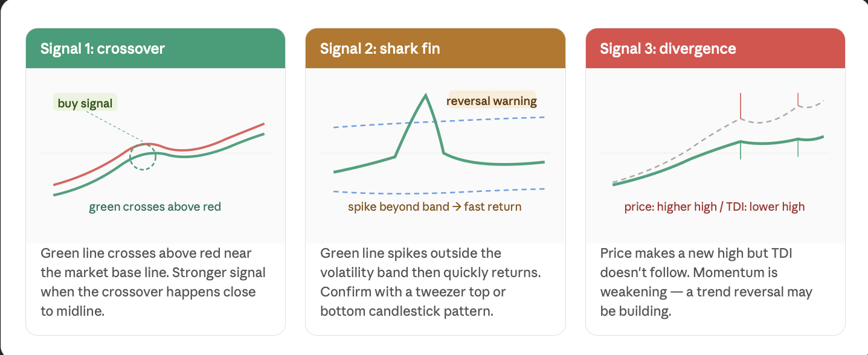Click 'spike beyond band → fast return' caption
Image resolution: width=868 pixels, height=355 pixels.
pos(434,207)
